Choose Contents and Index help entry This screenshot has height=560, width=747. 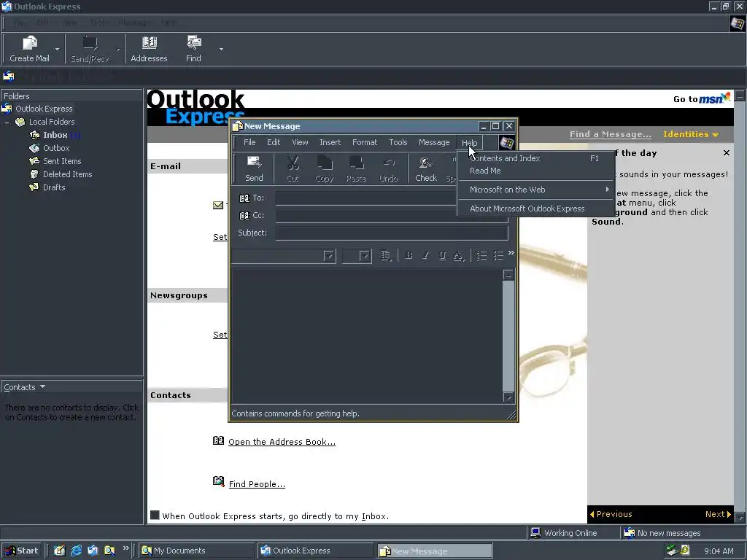tap(536, 158)
